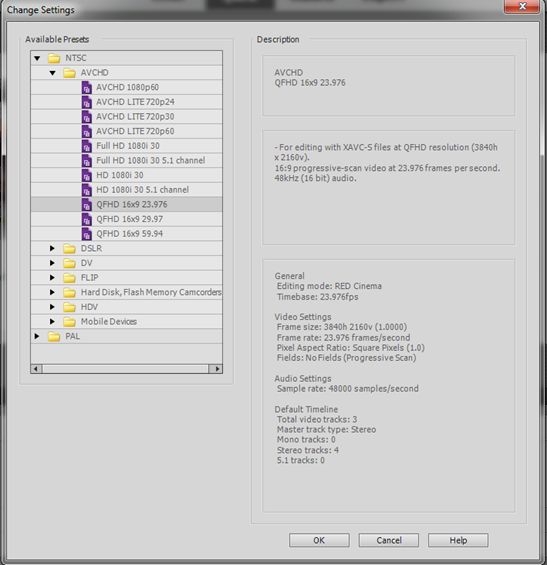Click the AVCHD LITE 720p60 preset icon
547x565 pixels.
pyautogui.click(x=86, y=132)
